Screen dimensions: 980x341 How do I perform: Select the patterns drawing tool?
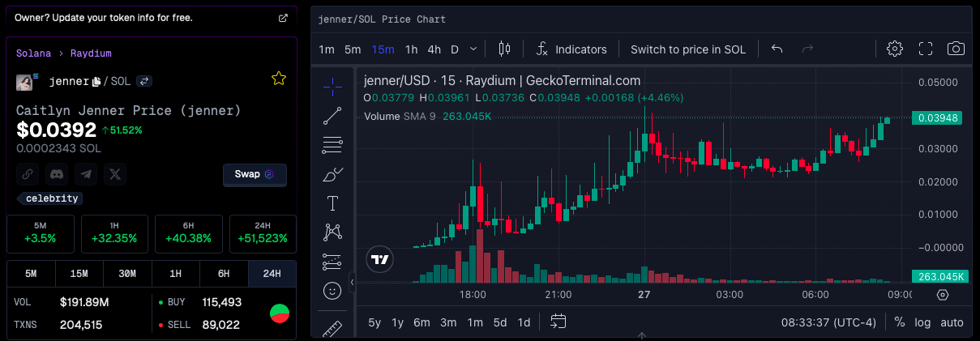pos(332,232)
